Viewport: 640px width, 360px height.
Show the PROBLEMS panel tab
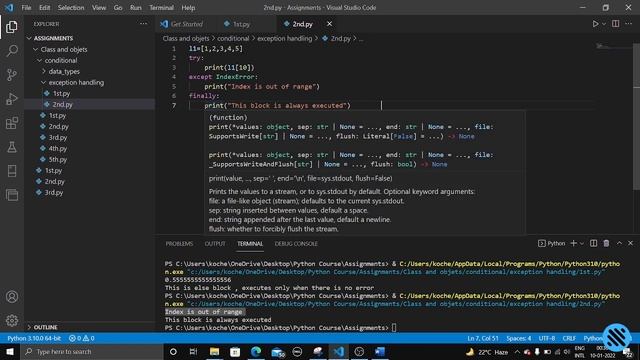(179, 244)
